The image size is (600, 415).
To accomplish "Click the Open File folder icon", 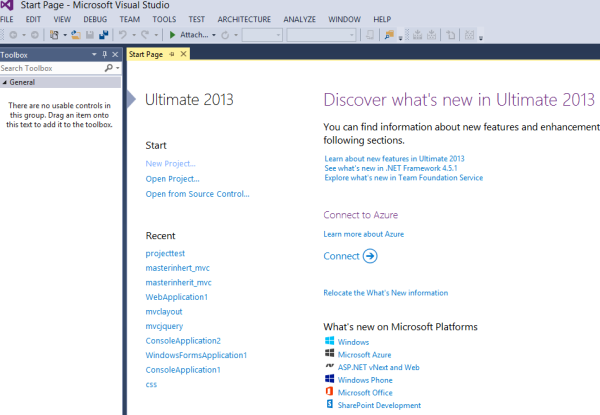I will click(76, 35).
